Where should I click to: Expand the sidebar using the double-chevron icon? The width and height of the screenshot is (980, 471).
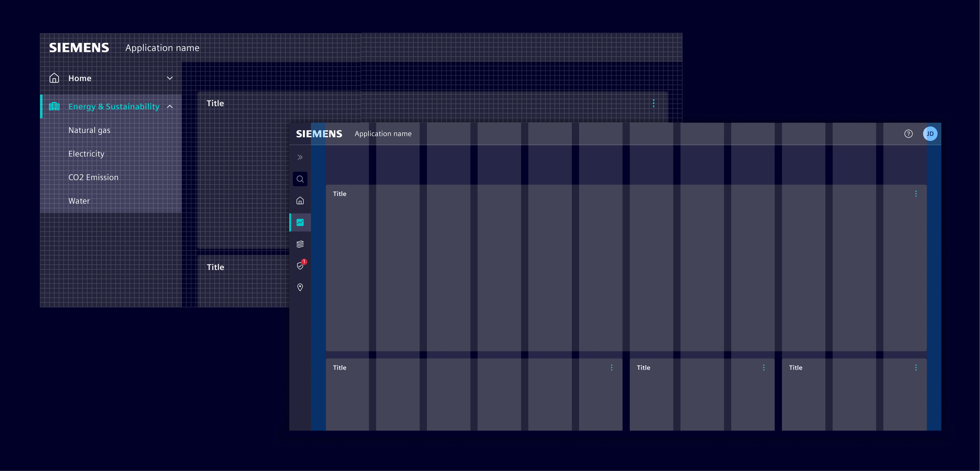pyautogui.click(x=300, y=157)
